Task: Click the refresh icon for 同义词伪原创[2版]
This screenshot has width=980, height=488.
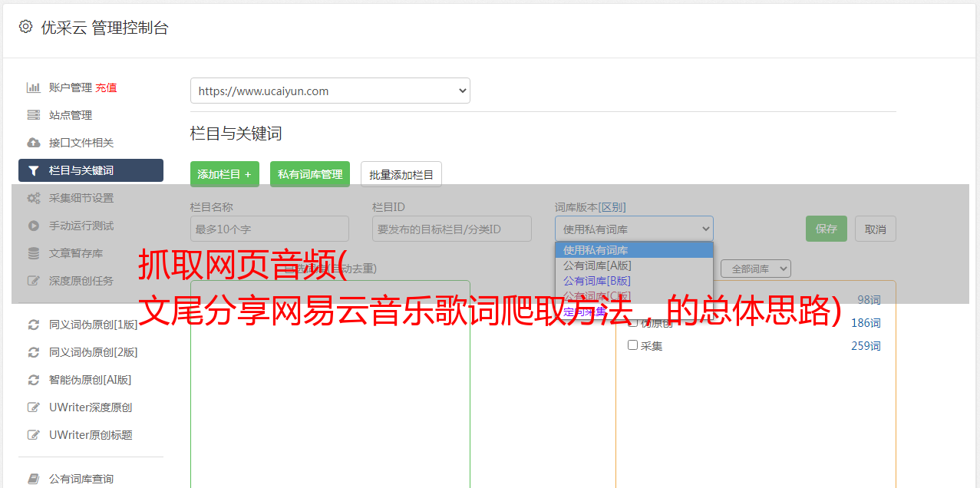Action: click(x=34, y=352)
